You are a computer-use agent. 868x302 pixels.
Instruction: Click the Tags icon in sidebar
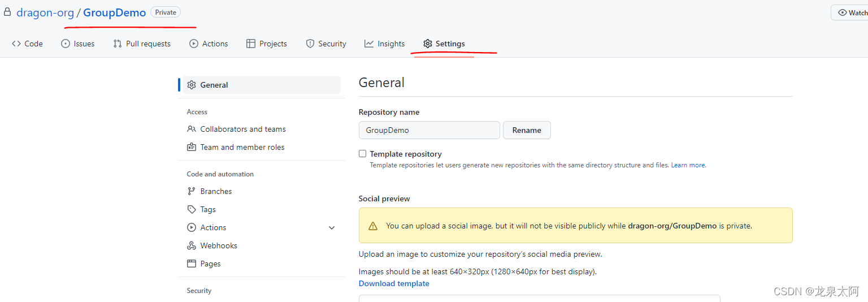pos(192,209)
